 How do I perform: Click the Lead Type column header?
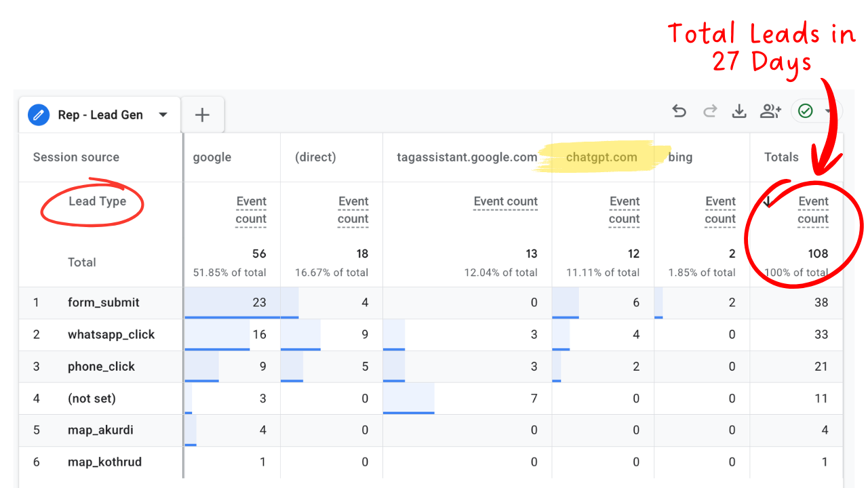click(97, 201)
